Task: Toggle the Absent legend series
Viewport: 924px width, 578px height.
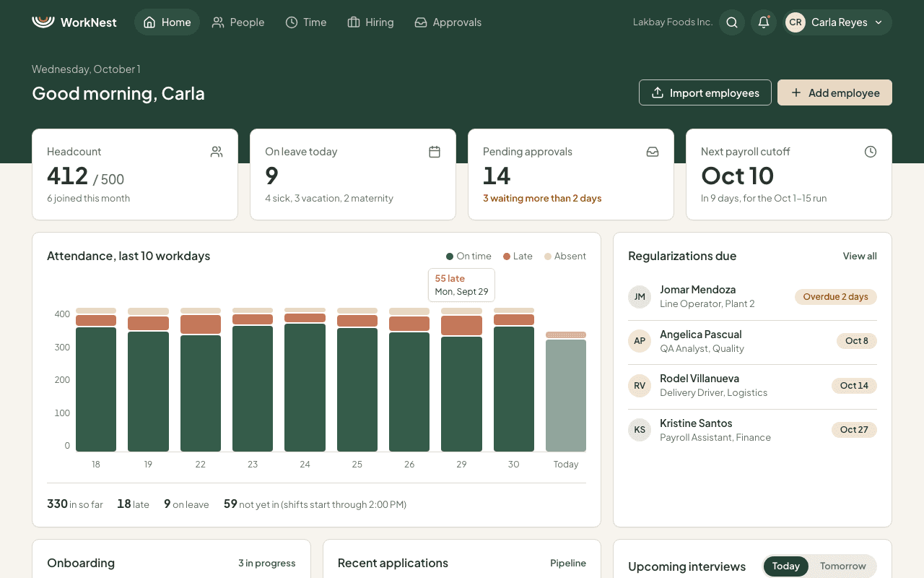Action: [565, 256]
